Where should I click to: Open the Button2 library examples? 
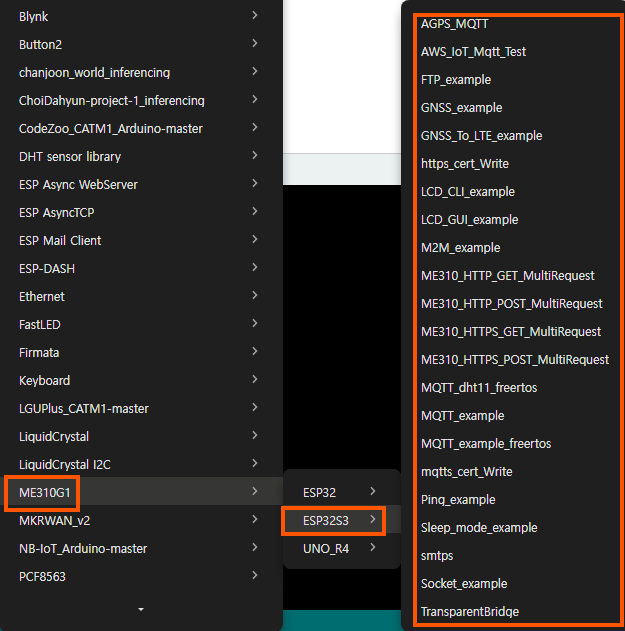pyautogui.click(x=141, y=44)
